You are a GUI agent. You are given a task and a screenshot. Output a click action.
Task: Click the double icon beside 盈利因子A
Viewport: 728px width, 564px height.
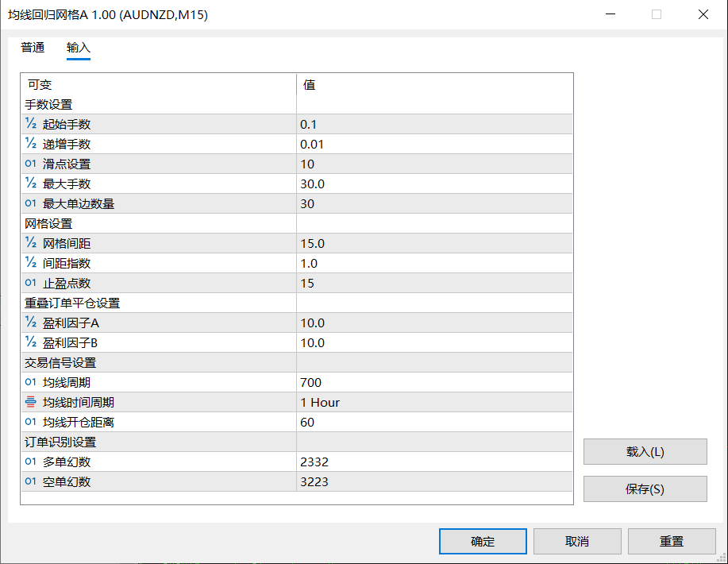coord(31,323)
